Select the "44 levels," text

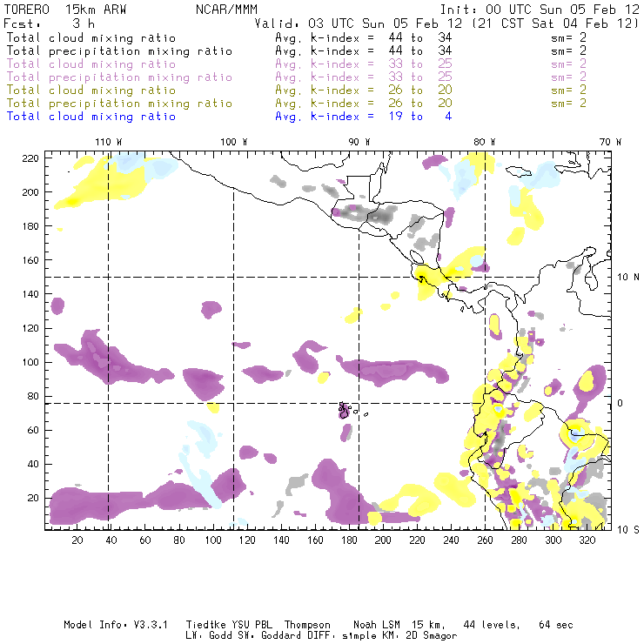[x=492, y=626]
